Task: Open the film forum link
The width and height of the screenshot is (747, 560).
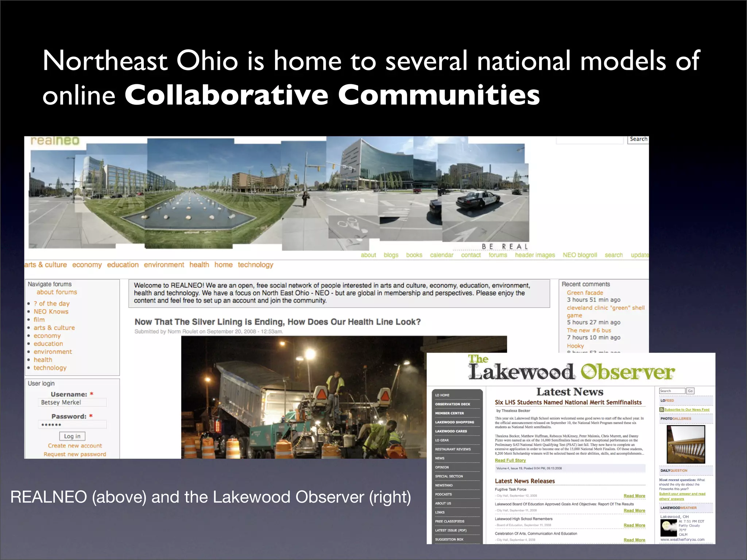Action: (x=39, y=319)
